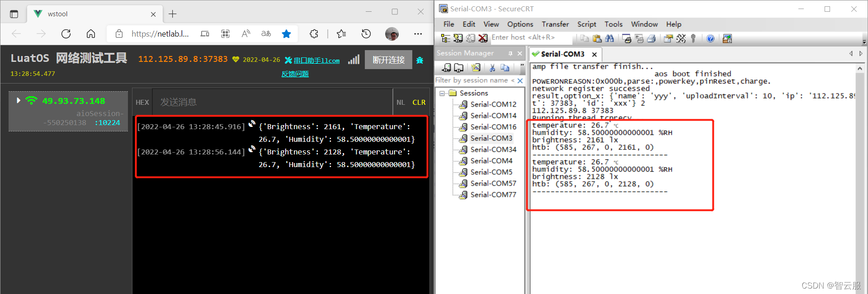
Task: Open Global Options tools icon in SecureCRT
Action: (x=681, y=38)
